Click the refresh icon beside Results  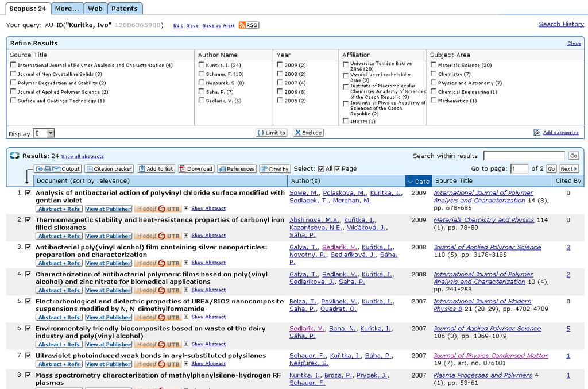coord(14,156)
